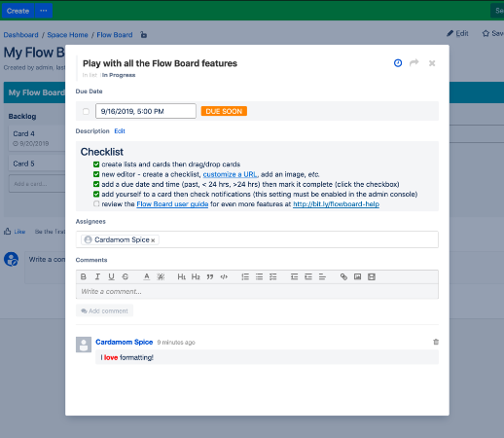Viewport: 504px width, 438px height.
Task: Edit the card description
Action: 120,131
